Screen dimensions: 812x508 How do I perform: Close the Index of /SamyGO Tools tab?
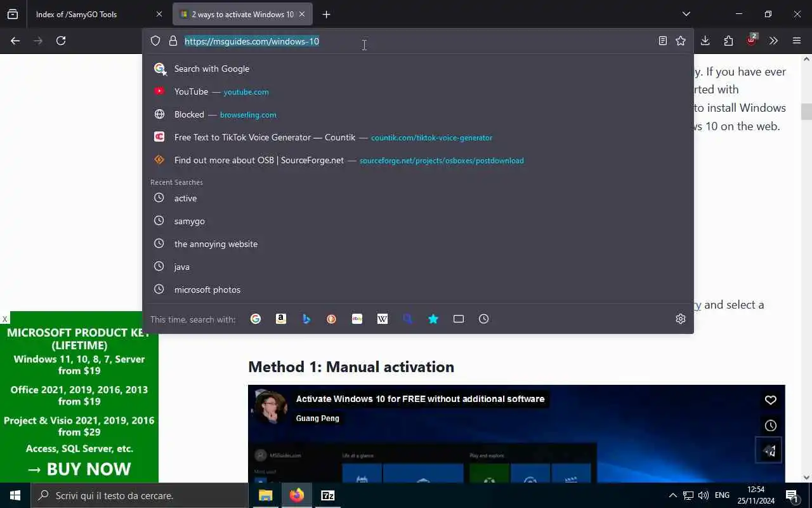[159, 14]
